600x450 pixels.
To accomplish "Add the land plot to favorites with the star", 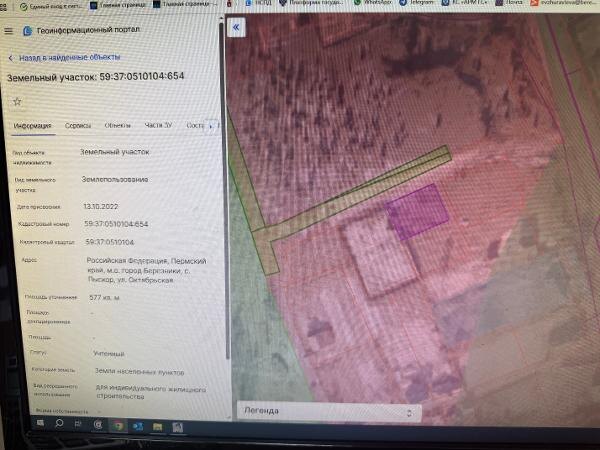I will coord(17,101).
